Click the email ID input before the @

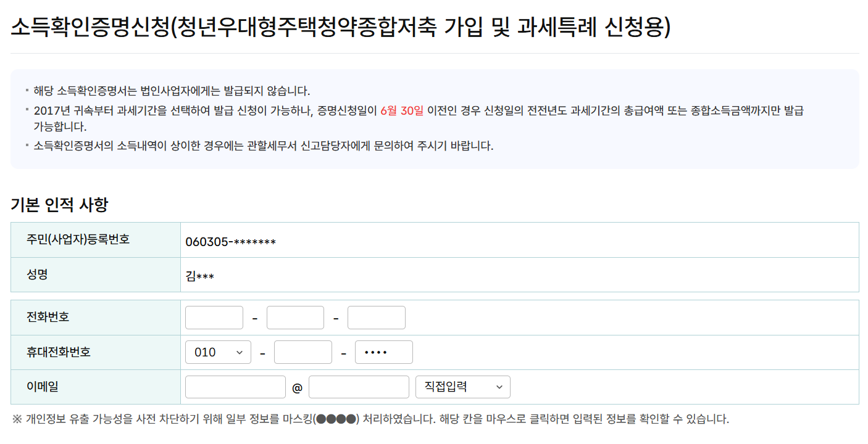(x=235, y=387)
